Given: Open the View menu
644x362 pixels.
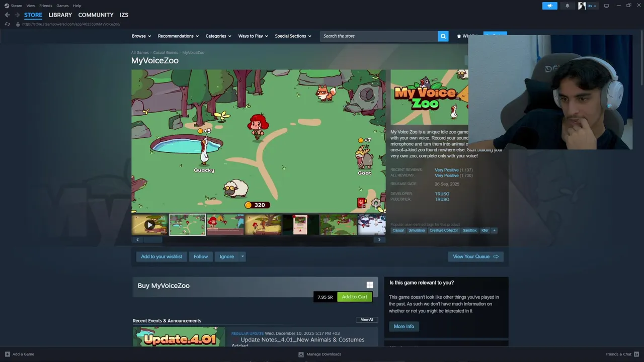Looking at the screenshot, I should [x=31, y=6].
